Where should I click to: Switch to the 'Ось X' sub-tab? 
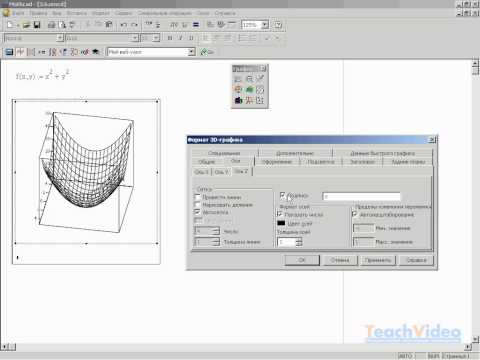pyautogui.click(x=201, y=172)
